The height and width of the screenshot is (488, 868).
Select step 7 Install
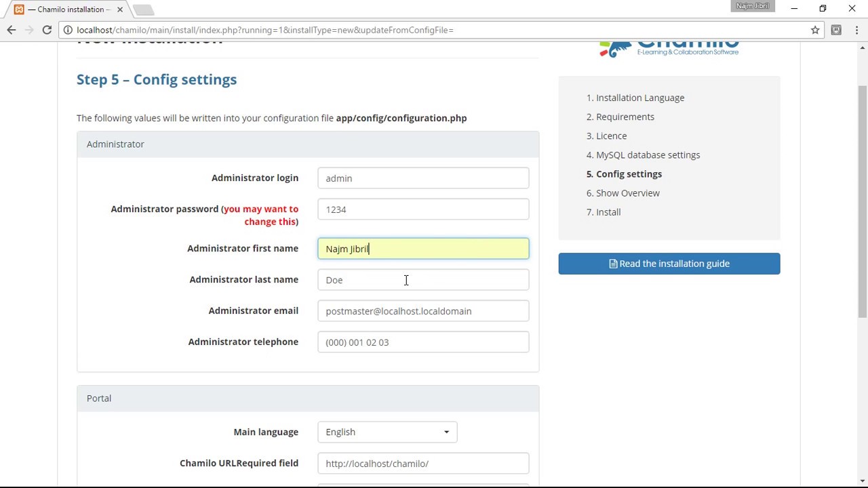click(x=608, y=211)
